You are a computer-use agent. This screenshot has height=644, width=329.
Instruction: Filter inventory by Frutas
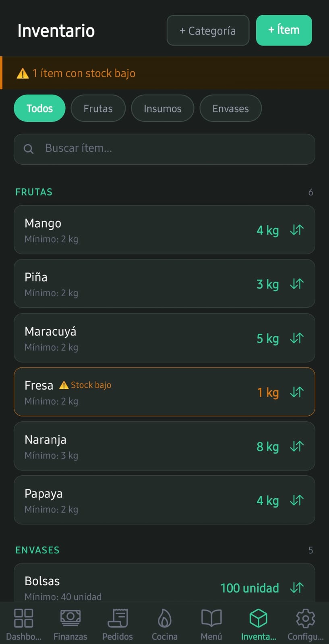point(98,108)
